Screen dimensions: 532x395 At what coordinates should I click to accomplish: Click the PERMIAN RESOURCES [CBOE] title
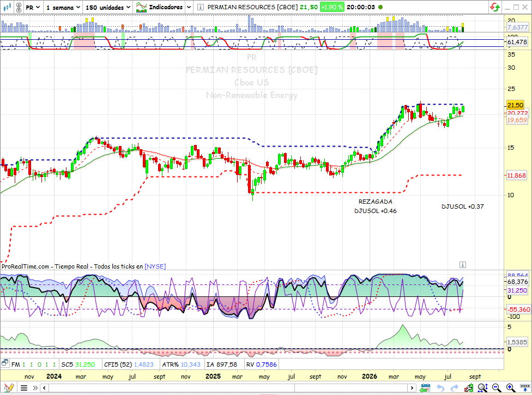[253, 7]
